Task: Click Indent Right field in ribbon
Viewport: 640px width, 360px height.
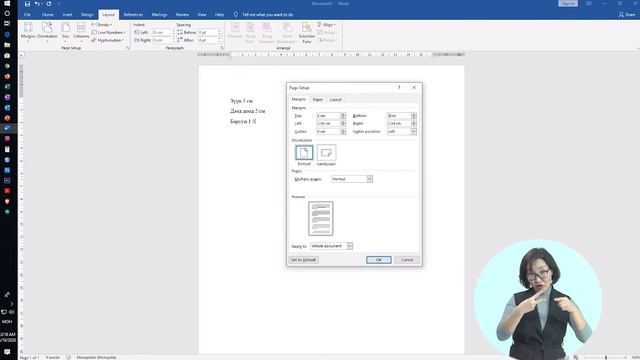Action: click(162, 40)
